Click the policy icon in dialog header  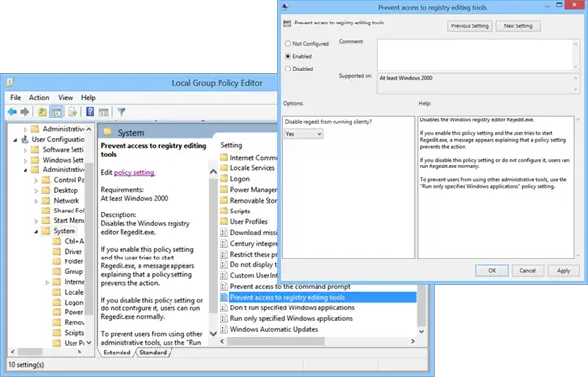coord(287,24)
